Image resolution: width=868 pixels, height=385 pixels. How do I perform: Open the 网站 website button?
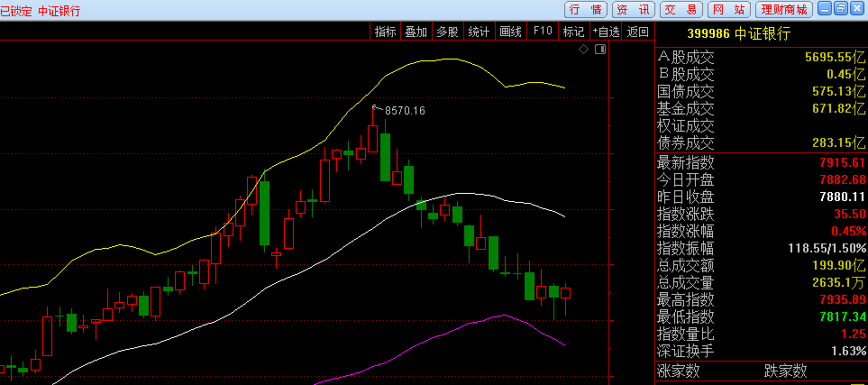tap(728, 9)
